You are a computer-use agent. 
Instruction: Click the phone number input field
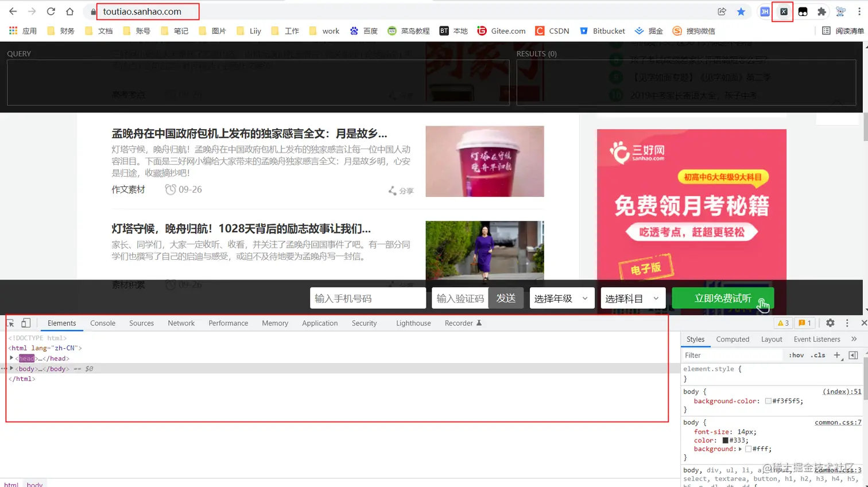coord(368,298)
